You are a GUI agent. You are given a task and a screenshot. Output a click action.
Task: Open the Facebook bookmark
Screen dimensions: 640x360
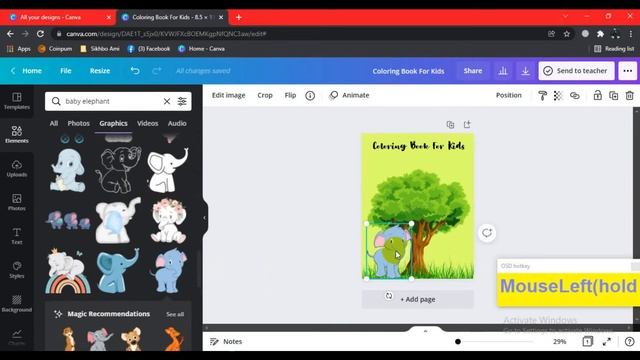click(149, 49)
